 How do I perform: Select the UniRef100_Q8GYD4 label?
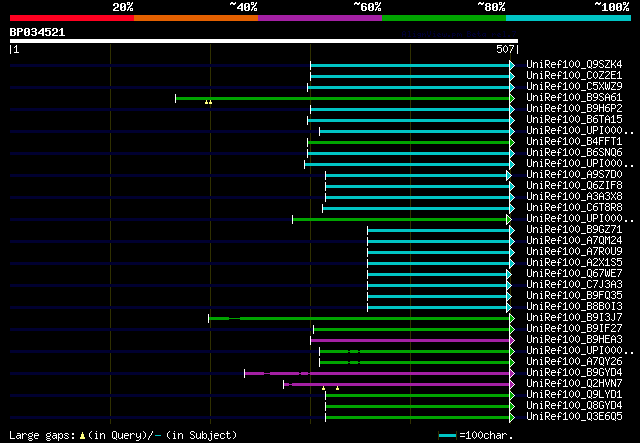[x=574, y=406]
